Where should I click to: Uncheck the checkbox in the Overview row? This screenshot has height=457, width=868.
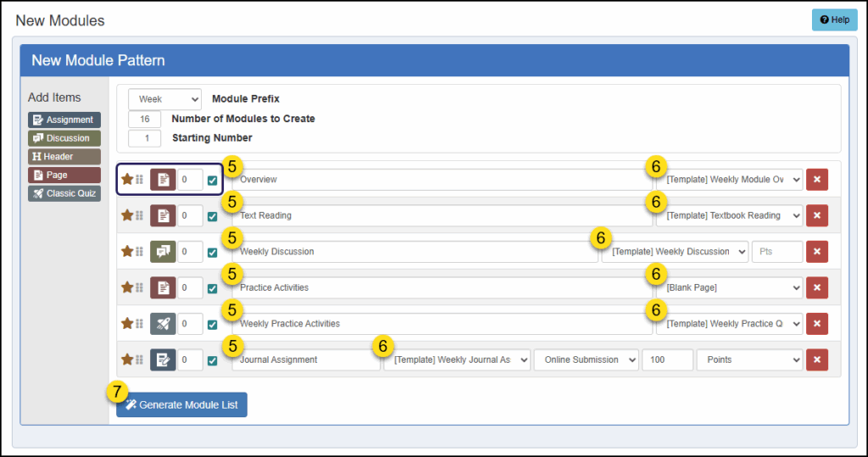tap(212, 181)
